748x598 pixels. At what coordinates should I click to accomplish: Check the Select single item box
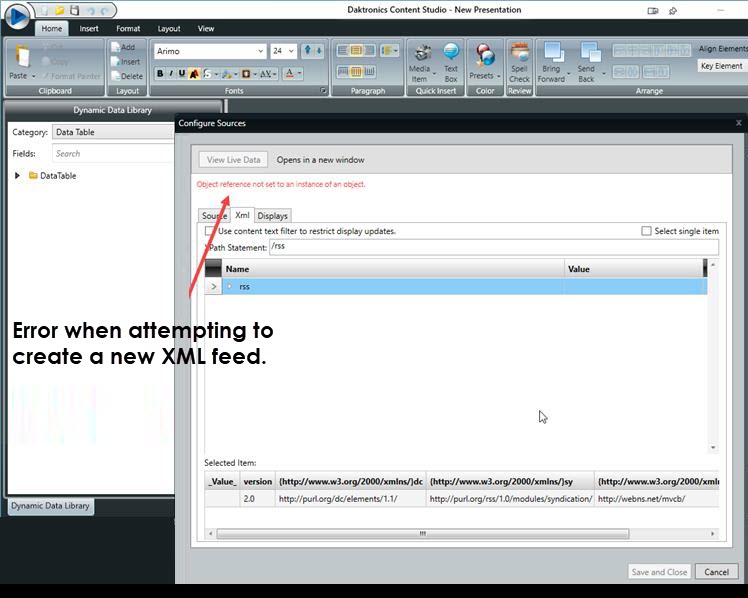(x=647, y=231)
